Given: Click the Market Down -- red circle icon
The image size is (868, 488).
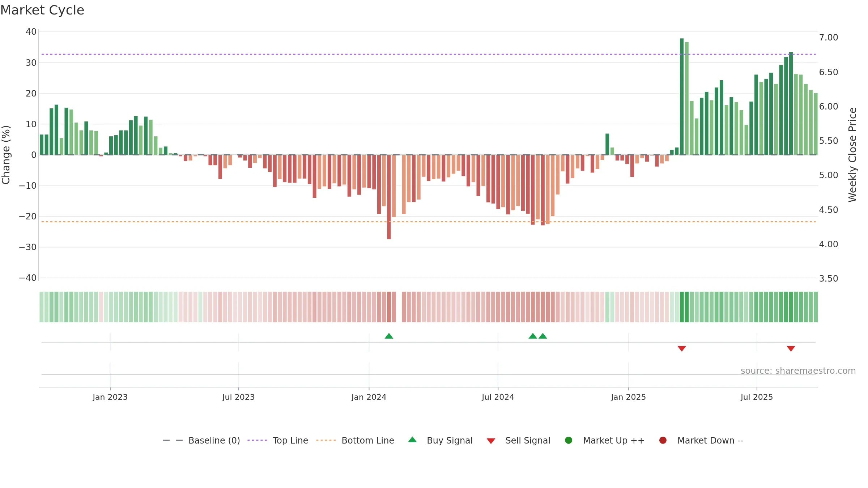Looking at the screenshot, I should (663, 440).
